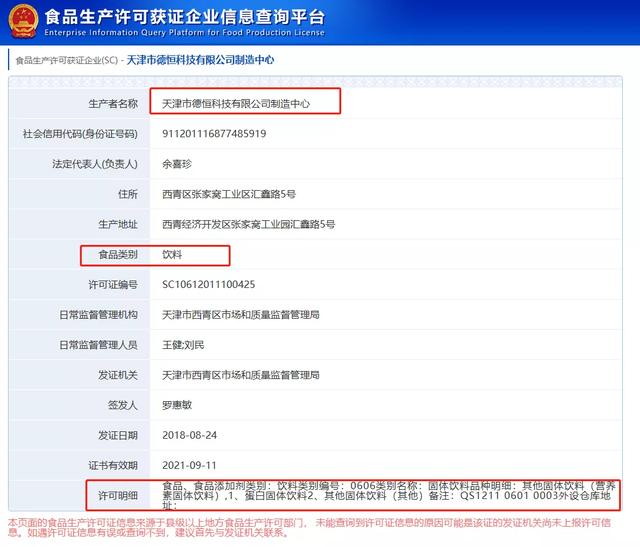This screenshot has width=640, height=547.
Task: Select producer name value 天津市德恒科技有限公司制造中心 in table
Action: pyautogui.click(x=236, y=104)
